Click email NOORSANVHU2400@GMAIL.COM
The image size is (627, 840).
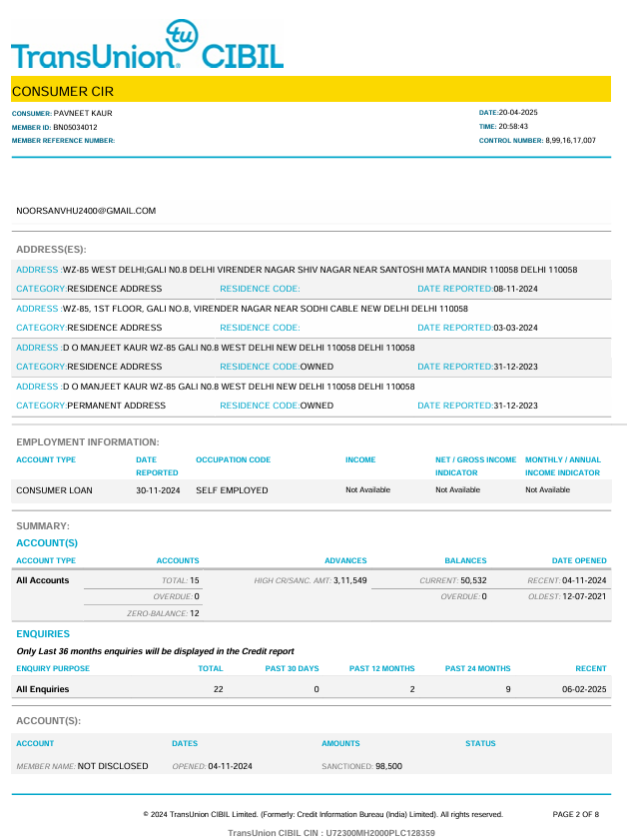86,211
